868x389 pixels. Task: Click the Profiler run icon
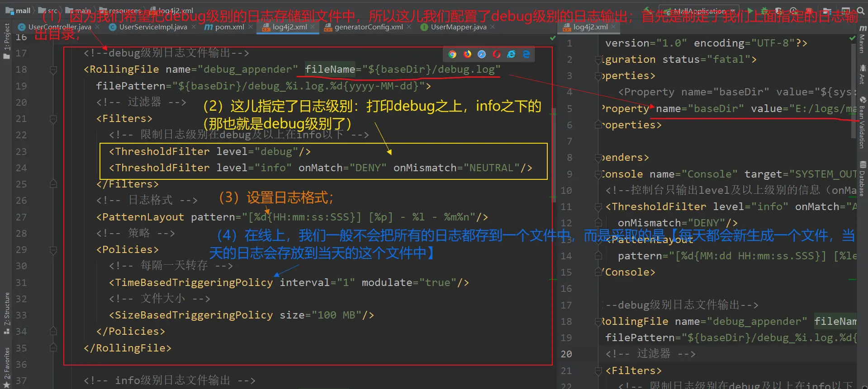(794, 10)
